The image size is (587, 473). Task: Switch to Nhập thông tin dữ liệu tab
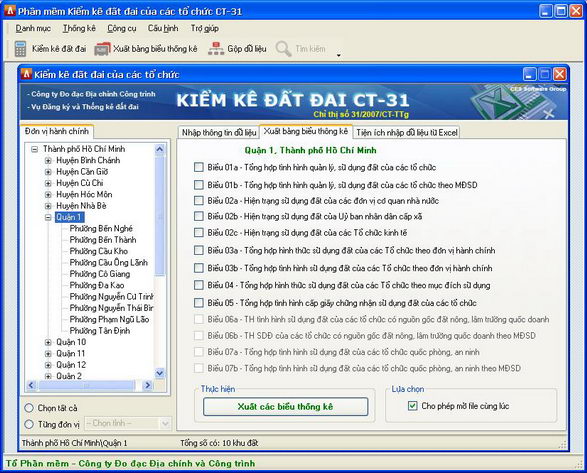[219, 133]
